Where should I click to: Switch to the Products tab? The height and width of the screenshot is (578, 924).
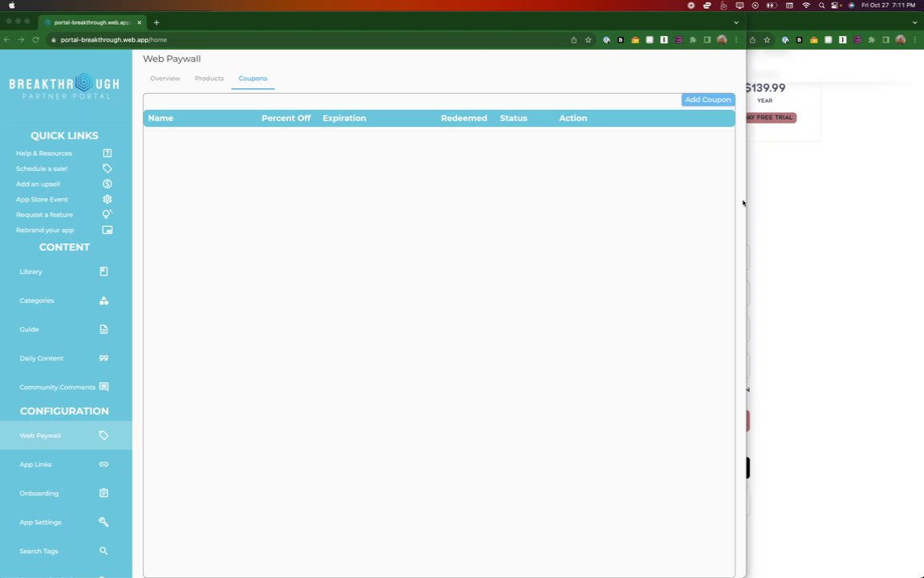(209, 79)
